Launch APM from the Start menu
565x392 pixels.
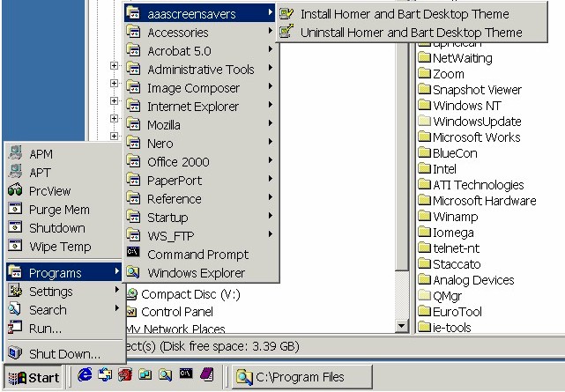(63, 153)
